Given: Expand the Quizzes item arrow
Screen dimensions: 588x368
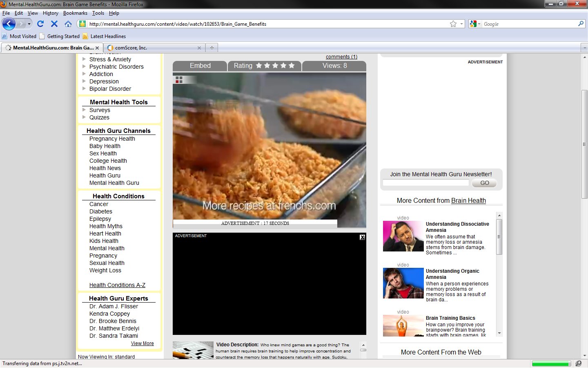Looking at the screenshot, I should coord(84,117).
